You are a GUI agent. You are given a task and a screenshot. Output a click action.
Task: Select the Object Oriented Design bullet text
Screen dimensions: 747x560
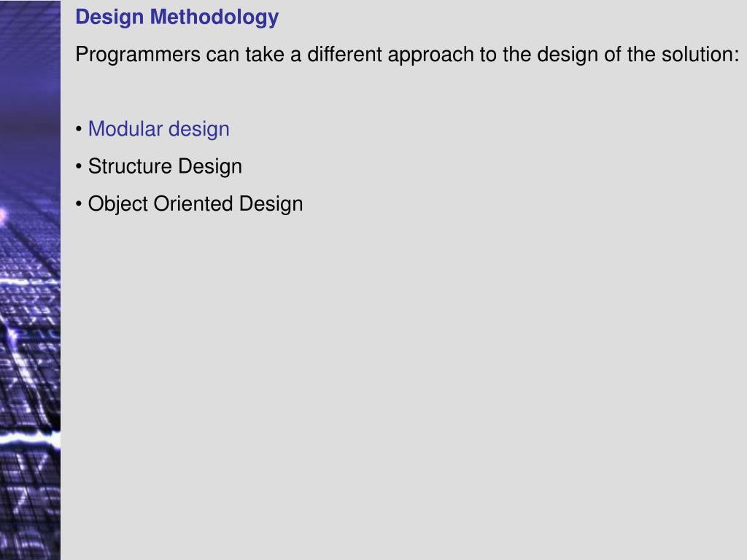pyautogui.click(x=196, y=204)
